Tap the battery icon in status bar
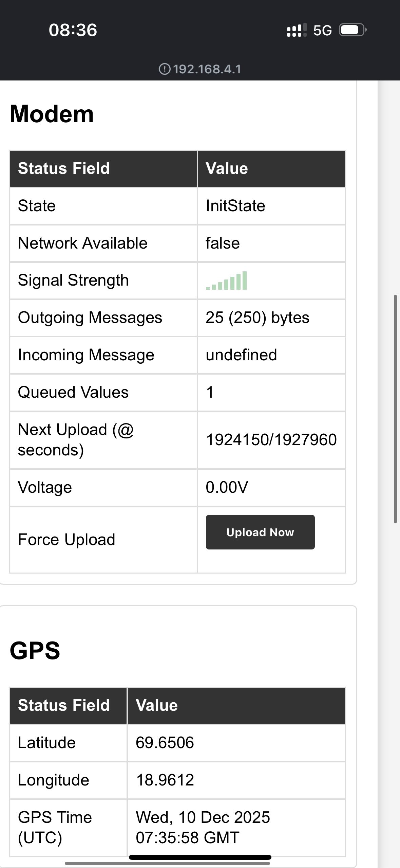 pos(353,30)
